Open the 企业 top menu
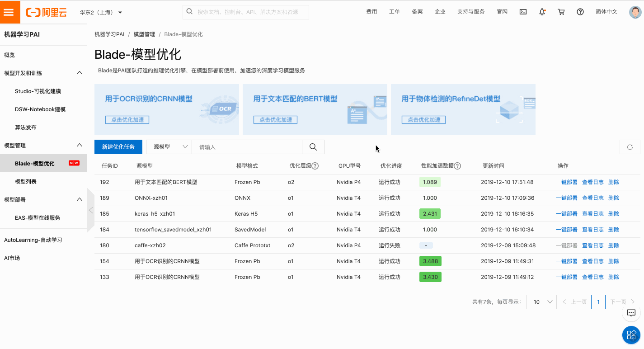This screenshot has width=644, height=349. pyautogui.click(x=440, y=12)
